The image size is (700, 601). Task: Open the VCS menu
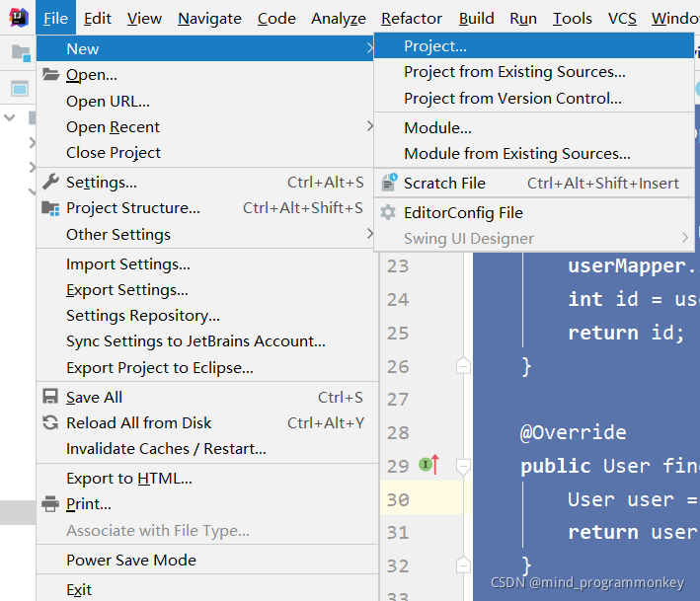point(622,19)
